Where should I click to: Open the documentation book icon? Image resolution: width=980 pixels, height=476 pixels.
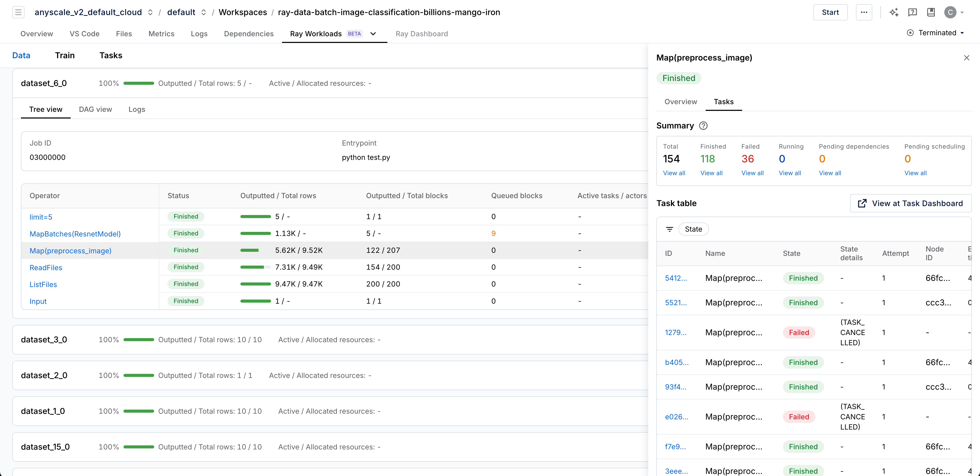click(x=931, y=12)
